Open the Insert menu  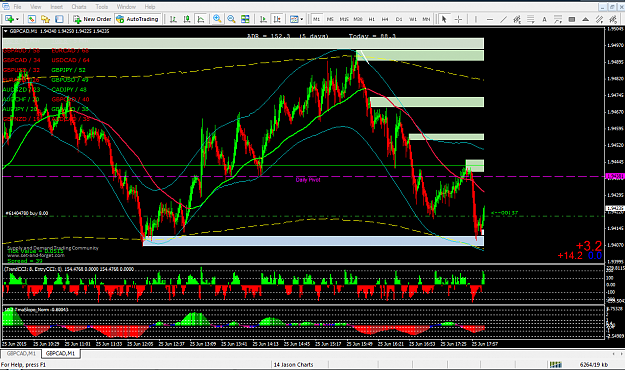pyautogui.click(x=57, y=7)
